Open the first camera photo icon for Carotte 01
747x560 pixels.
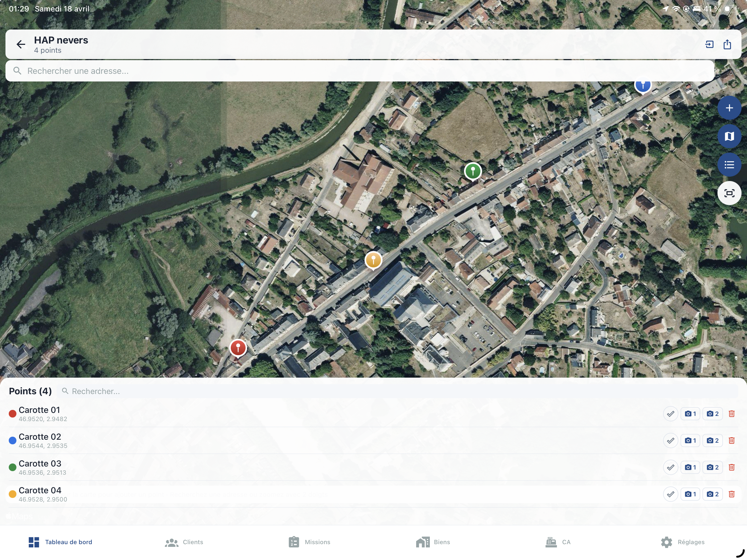click(x=690, y=413)
